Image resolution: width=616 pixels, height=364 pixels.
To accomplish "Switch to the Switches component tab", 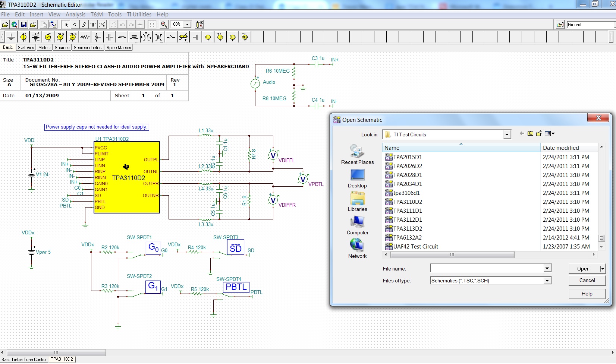I will 26,48.
